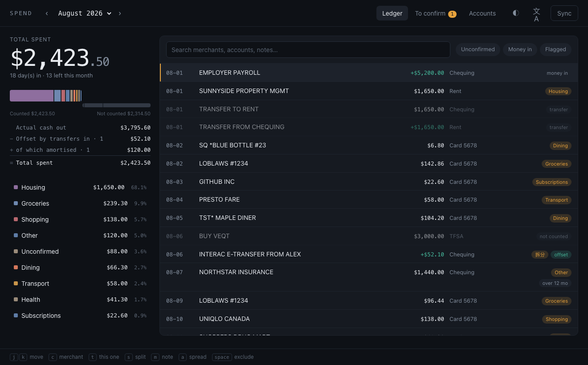Click the orange 1 badge on To confirm

452,14
